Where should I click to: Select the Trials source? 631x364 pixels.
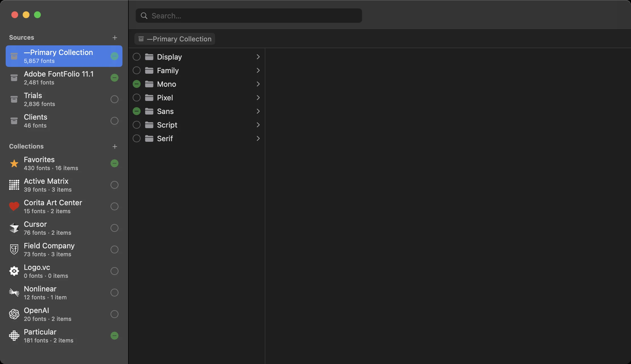[64, 99]
